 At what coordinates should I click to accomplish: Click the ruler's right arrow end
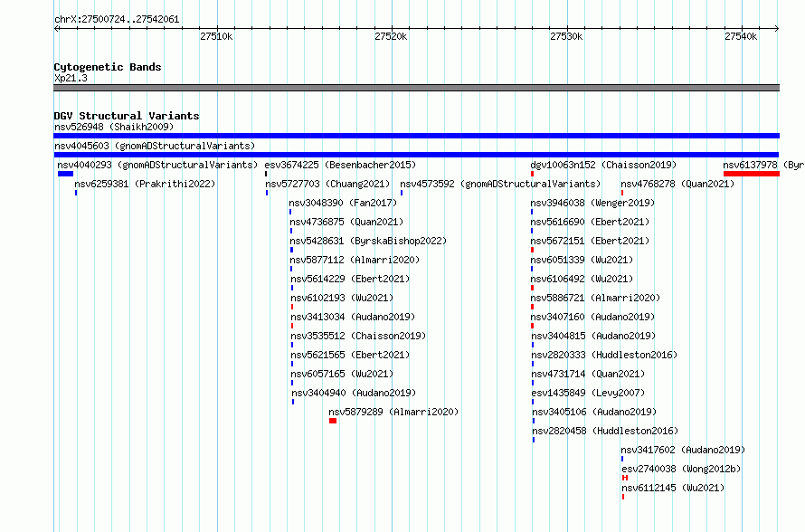pyautogui.click(x=776, y=29)
